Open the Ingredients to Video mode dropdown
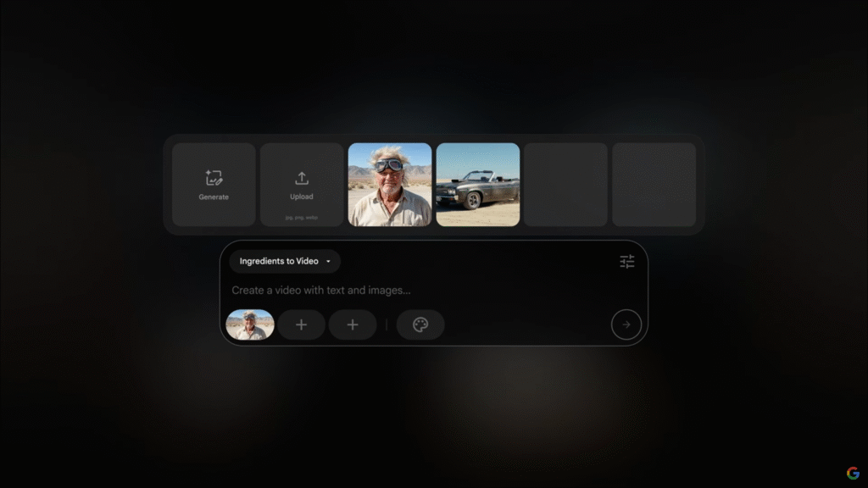 (285, 261)
